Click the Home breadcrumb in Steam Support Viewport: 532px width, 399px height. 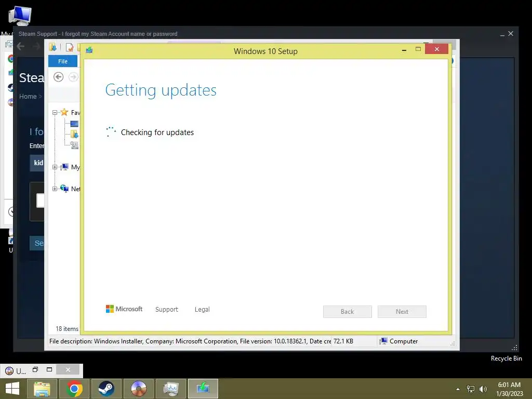[28, 96]
